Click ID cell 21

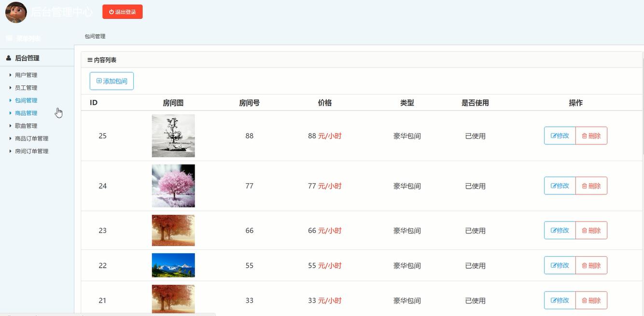click(x=103, y=301)
